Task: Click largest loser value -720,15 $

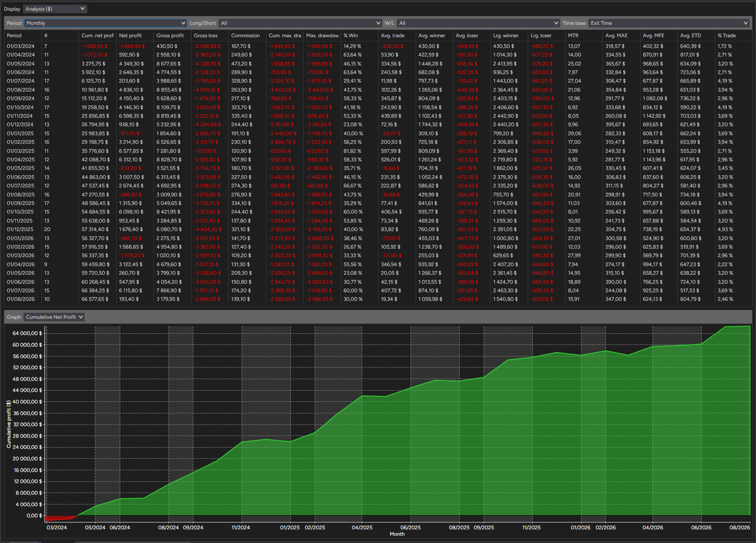Action: tap(541, 160)
